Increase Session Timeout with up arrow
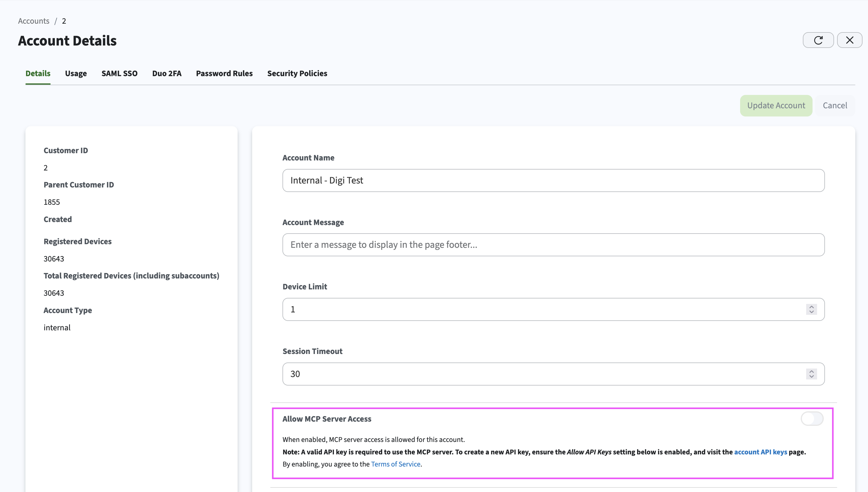 pyautogui.click(x=812, y=371)
